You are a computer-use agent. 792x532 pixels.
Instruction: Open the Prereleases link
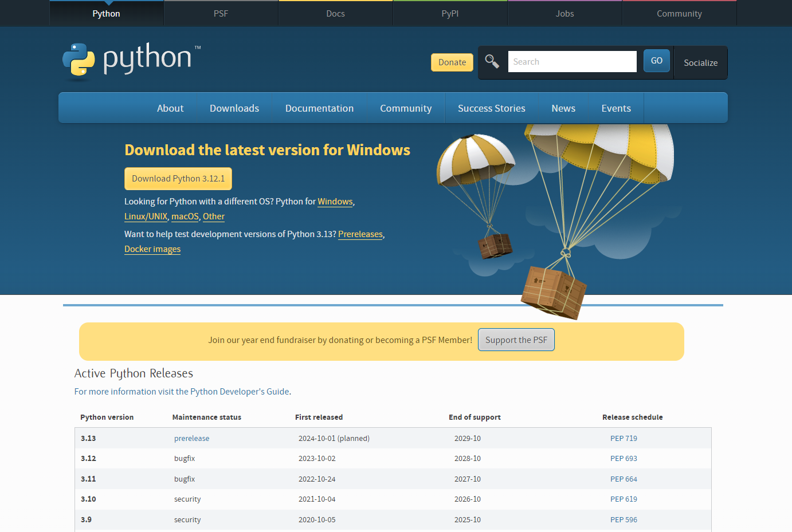360,234
